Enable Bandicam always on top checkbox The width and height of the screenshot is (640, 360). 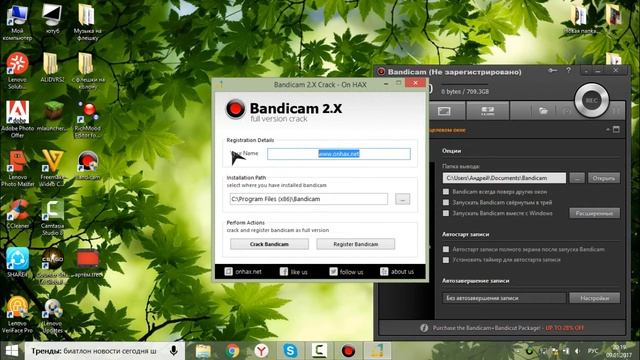pos(446,191)
